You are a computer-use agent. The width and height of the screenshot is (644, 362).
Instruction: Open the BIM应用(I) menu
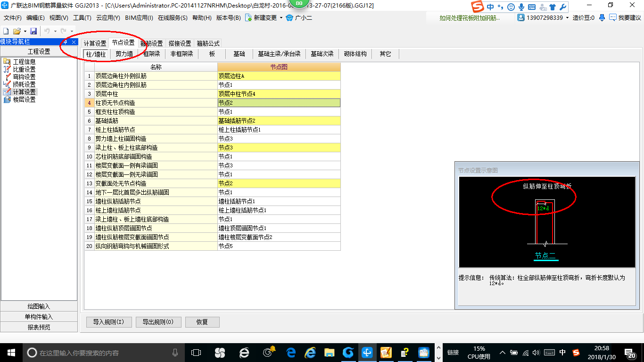pos(139,18)
